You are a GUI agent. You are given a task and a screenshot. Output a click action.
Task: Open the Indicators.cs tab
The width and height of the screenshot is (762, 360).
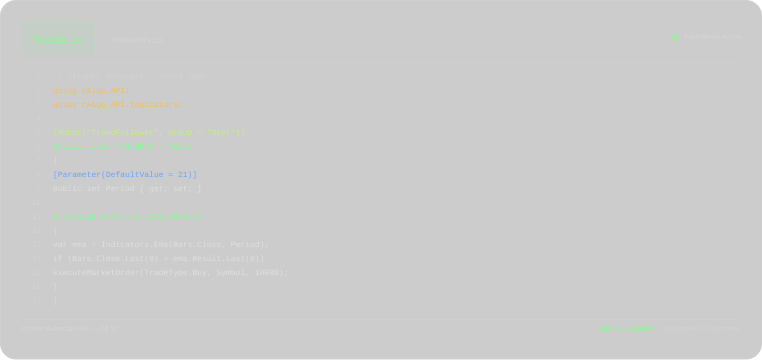point(137,40)
